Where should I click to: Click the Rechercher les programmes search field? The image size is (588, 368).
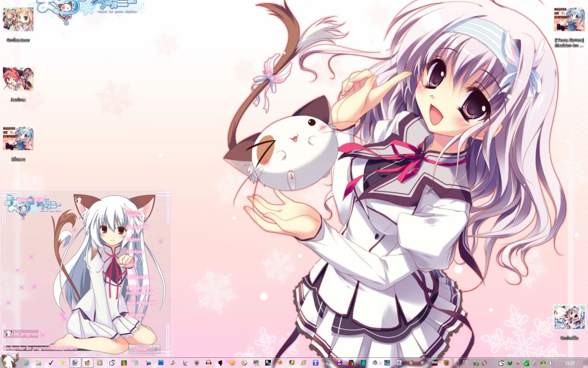pos(41,348)
